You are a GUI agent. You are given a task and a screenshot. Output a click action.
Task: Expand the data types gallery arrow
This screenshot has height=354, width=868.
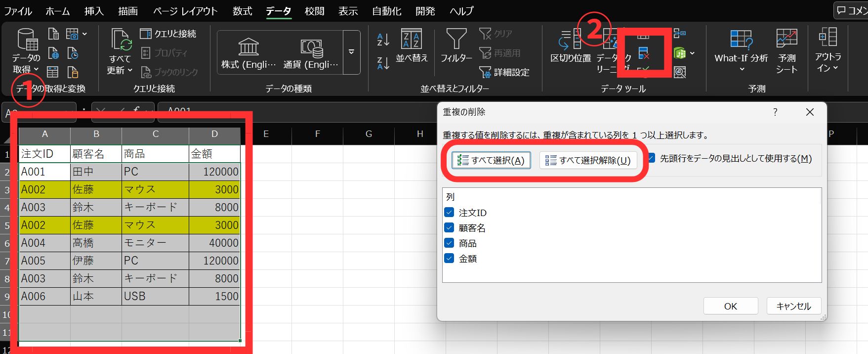pyautogui.click(x=351, y=52)
